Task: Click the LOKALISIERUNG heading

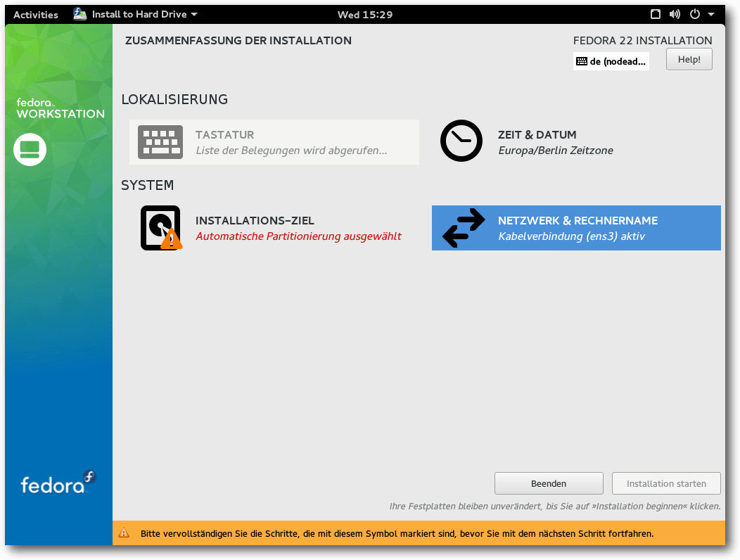Action: tap(174, 99)
